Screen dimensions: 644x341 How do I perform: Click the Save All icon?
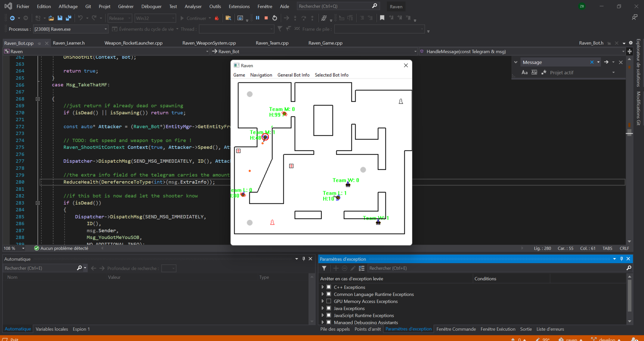point(68,18)
